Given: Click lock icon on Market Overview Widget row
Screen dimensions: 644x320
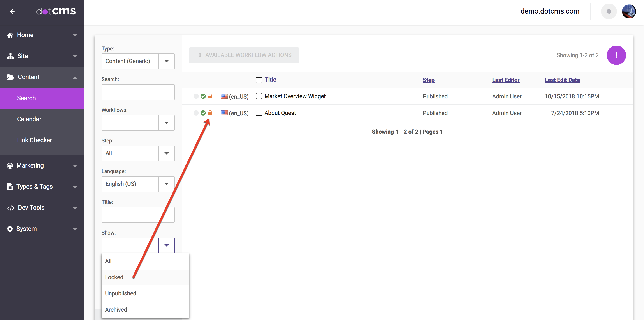Looking at the screenshot, I should (x=210, y=96).
